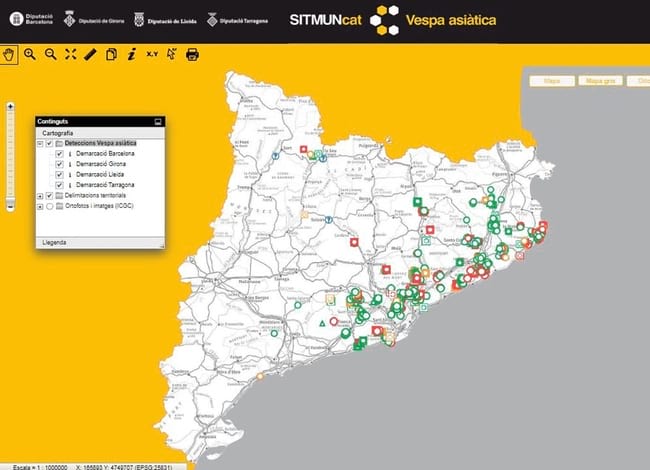Uncheck Delimitacions territorials group
Viewport: 650px width, 470px height.
pos(49,196)
